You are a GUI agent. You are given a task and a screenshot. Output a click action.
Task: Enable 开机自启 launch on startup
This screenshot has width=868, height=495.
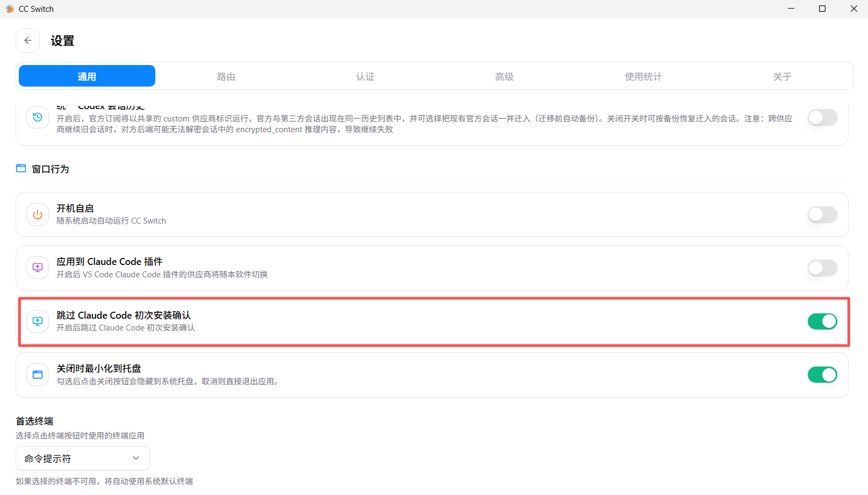point(822,214)
